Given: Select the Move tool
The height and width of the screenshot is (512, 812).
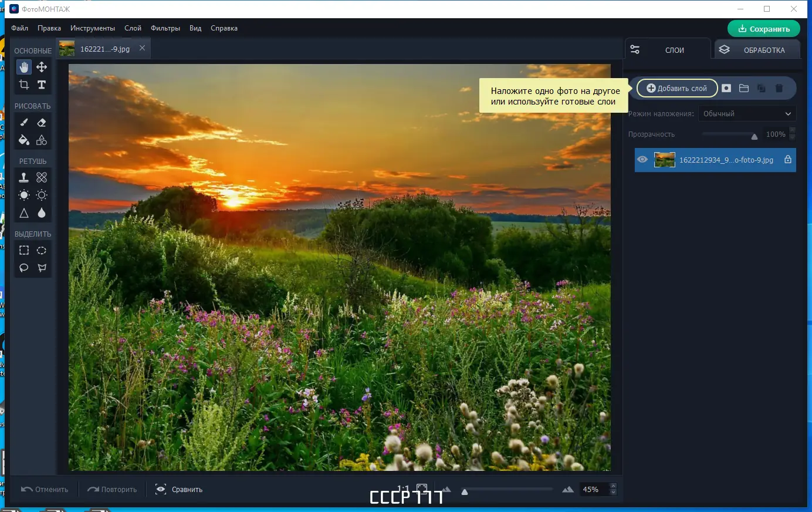Looking at the screenshot, I should tap(42, 67).
